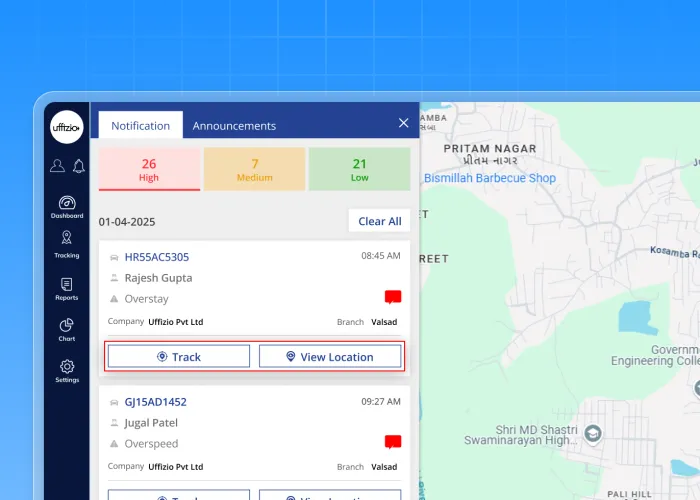Click View Location for HR55AC5305
This screenshot has height=500, width=700.
[x=330, y=357]
